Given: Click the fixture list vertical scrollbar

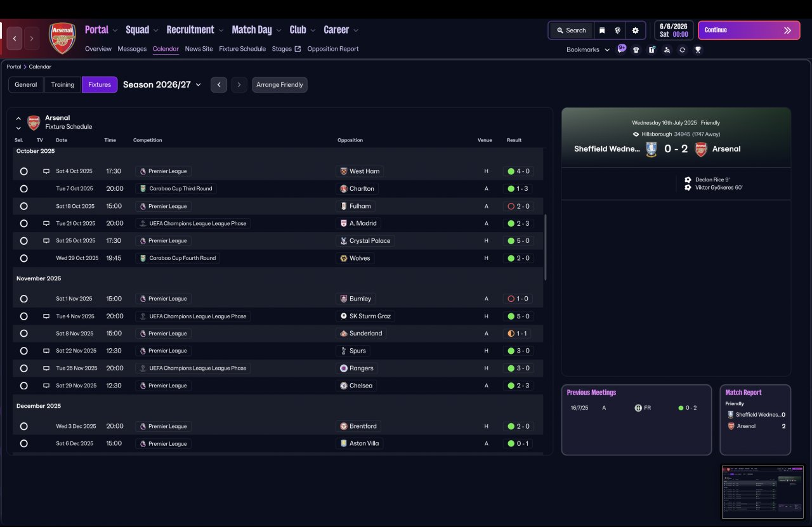Looking at the screenshot, I should pyautogui.click(x=545, y=247).
